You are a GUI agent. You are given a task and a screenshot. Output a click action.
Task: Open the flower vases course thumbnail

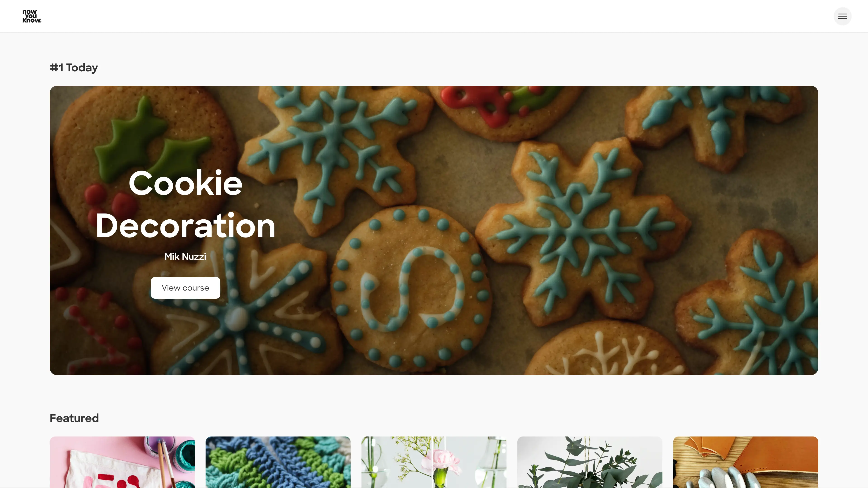click(434, 462)
